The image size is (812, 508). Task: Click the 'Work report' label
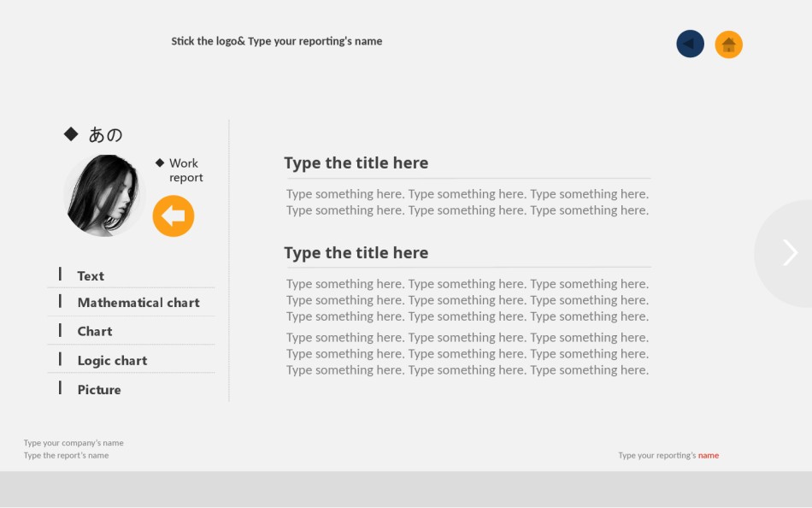tap(185, 170)
